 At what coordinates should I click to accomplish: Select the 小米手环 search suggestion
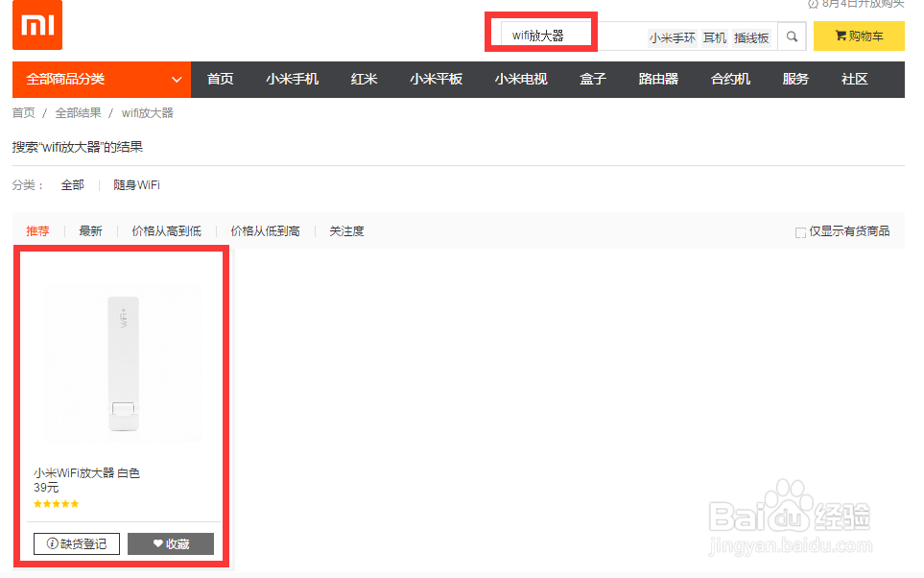673,37
